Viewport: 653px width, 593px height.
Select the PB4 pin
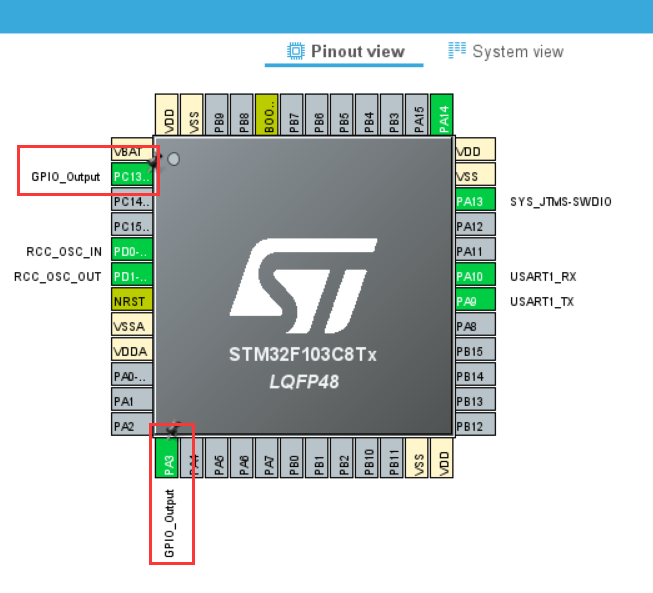[367, 114]
